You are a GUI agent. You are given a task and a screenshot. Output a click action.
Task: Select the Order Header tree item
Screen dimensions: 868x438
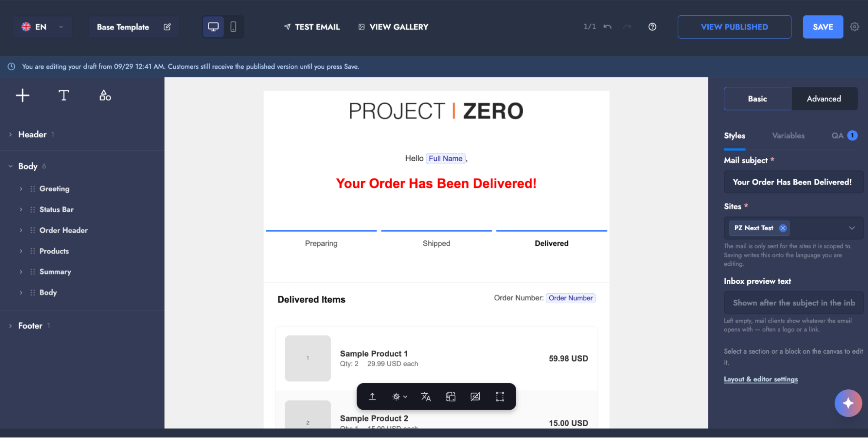(63, 230)
